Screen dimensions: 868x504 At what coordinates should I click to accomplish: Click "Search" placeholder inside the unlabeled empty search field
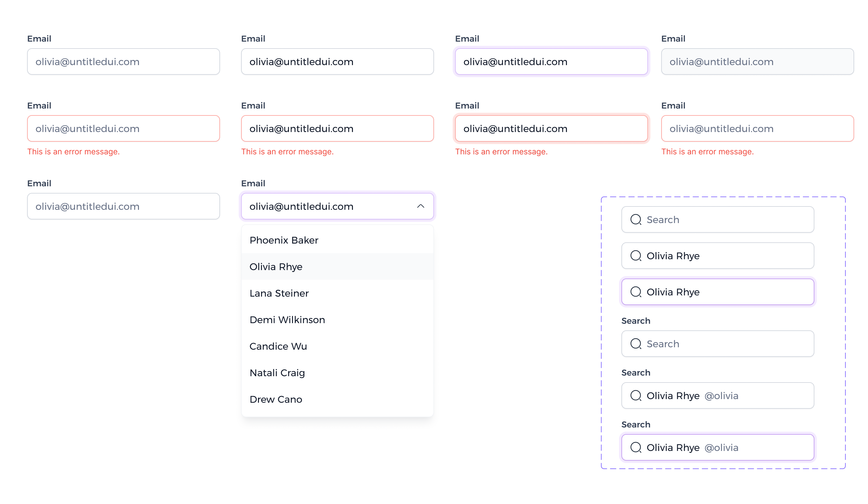pyautogui.click(x=663, y=219)
